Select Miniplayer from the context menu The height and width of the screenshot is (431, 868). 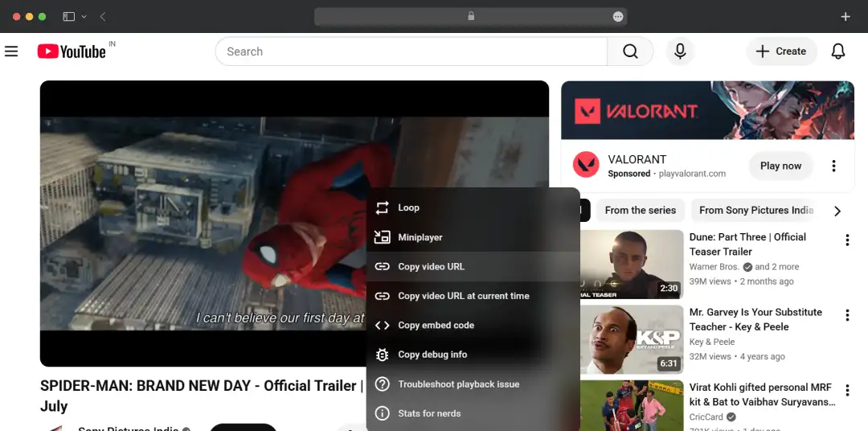pyautogui.click(x=473, y=237)
